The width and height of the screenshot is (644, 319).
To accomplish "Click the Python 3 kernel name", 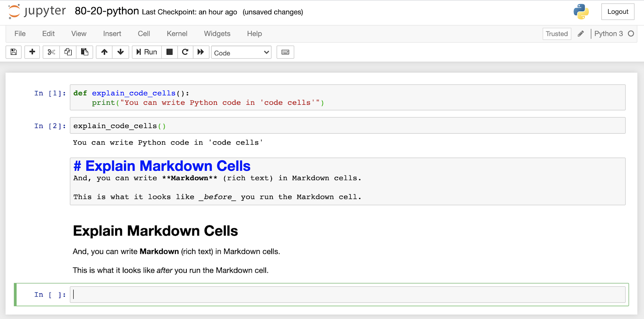I will (609, 34).
